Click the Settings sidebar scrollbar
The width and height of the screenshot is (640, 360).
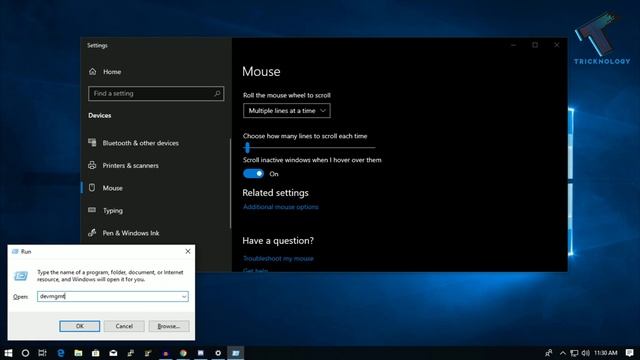point(231,184)
